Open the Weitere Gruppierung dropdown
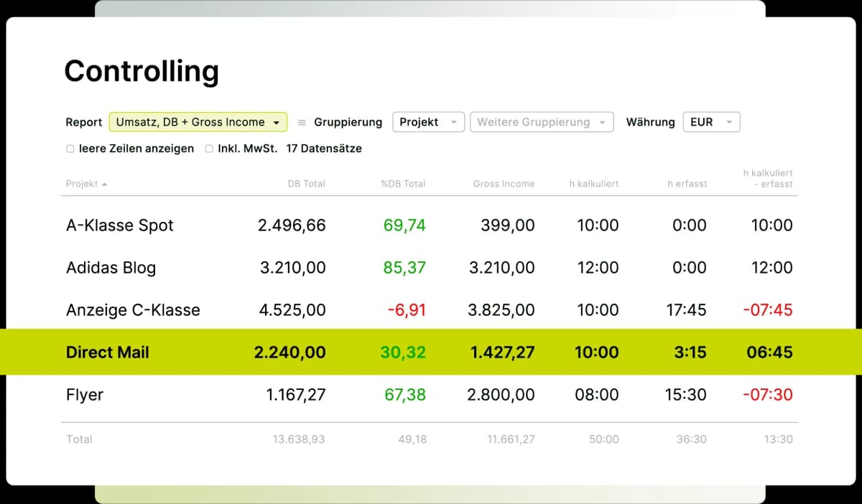This screenshot has width=862, height=504. coord(542,122)
